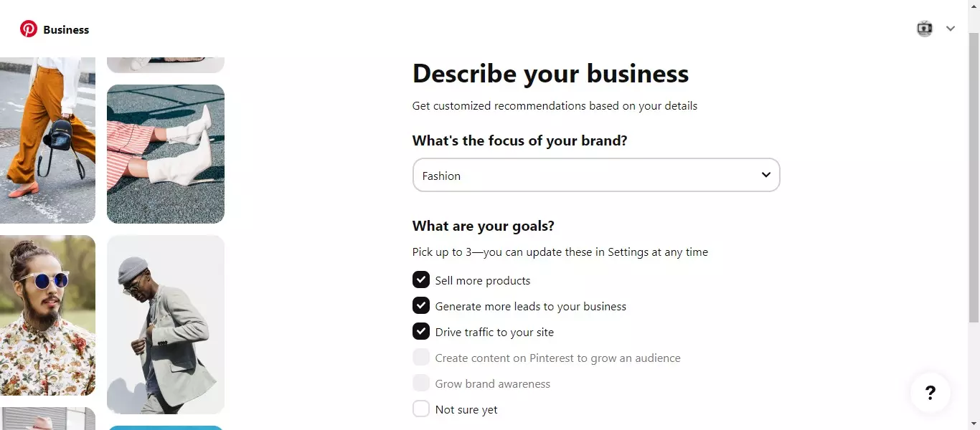Screen dimensions: 980x430
Task: Click the scrollbar up arrow
Action: [974, 6]
